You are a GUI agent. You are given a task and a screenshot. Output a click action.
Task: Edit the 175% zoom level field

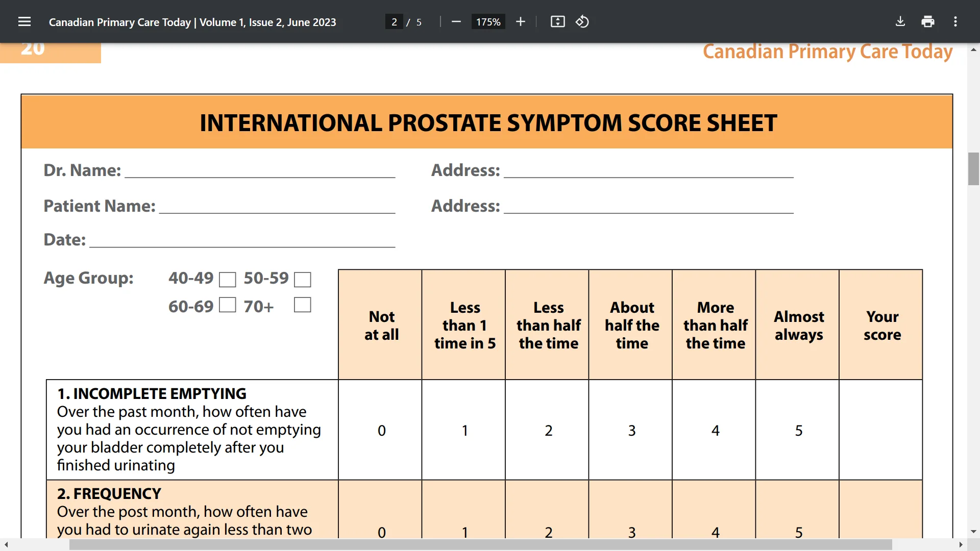click(x=488, y=22)
